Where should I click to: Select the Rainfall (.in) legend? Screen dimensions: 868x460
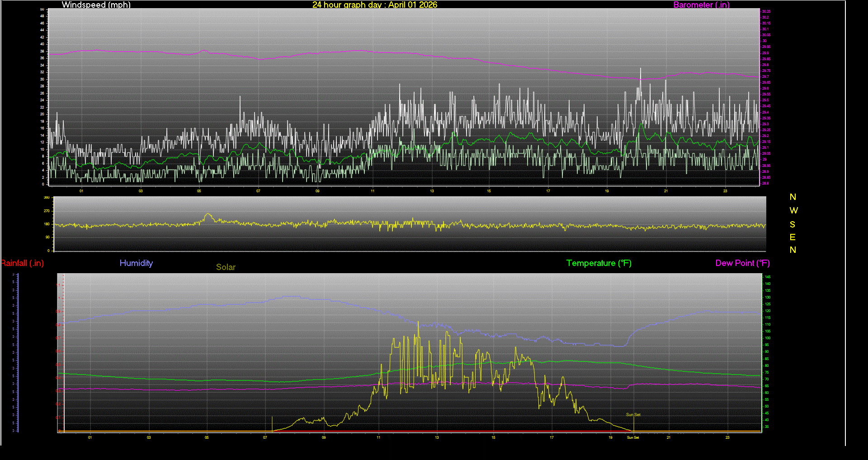click(22, 263)
